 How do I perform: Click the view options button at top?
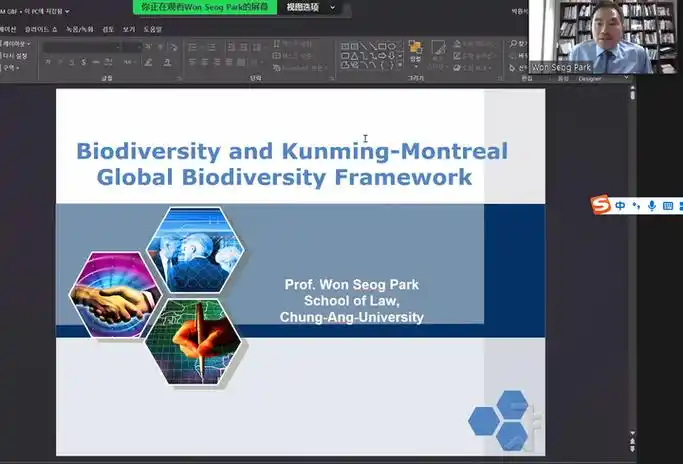click(x=304, y=7)
